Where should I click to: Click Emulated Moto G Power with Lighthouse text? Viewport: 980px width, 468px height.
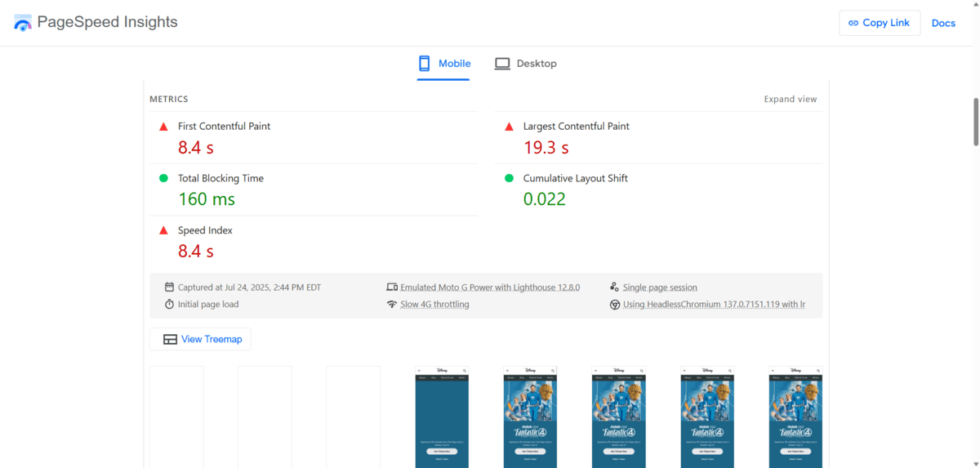coord(490,287)
